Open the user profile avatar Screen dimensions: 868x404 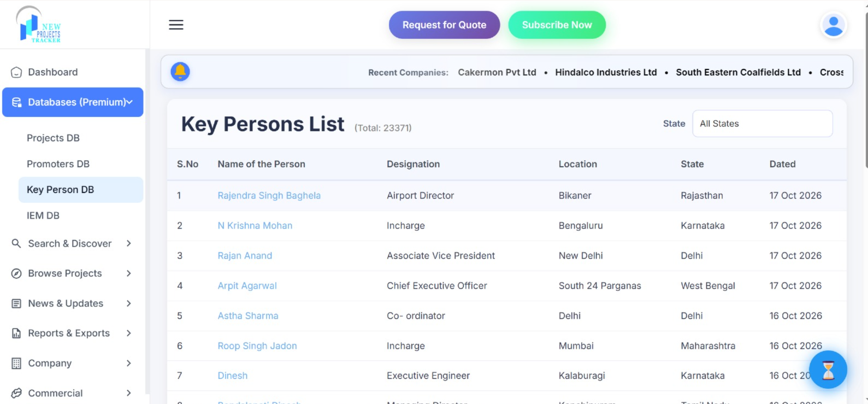coord(833,25)
